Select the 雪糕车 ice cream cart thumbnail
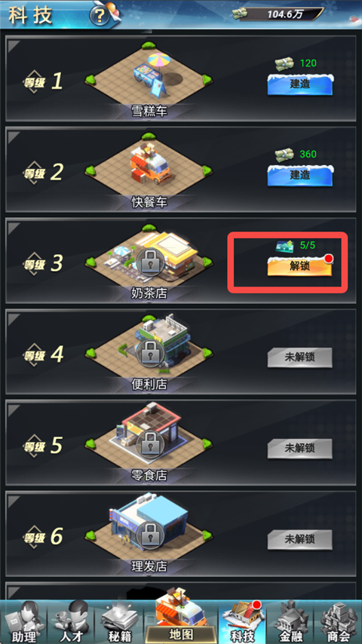362x644 pixels. (149, 77)
